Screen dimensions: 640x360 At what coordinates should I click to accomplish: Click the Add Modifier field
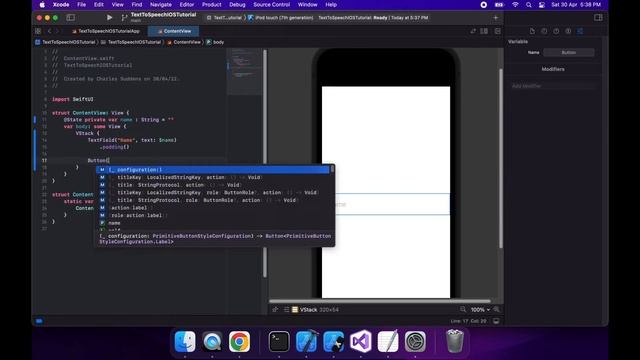coord(553,86)
